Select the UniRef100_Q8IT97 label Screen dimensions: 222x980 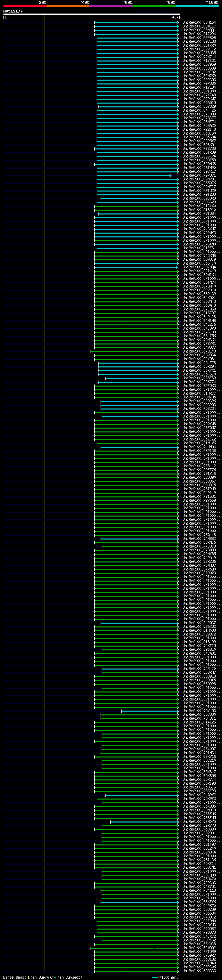click(x=199, y=844)
